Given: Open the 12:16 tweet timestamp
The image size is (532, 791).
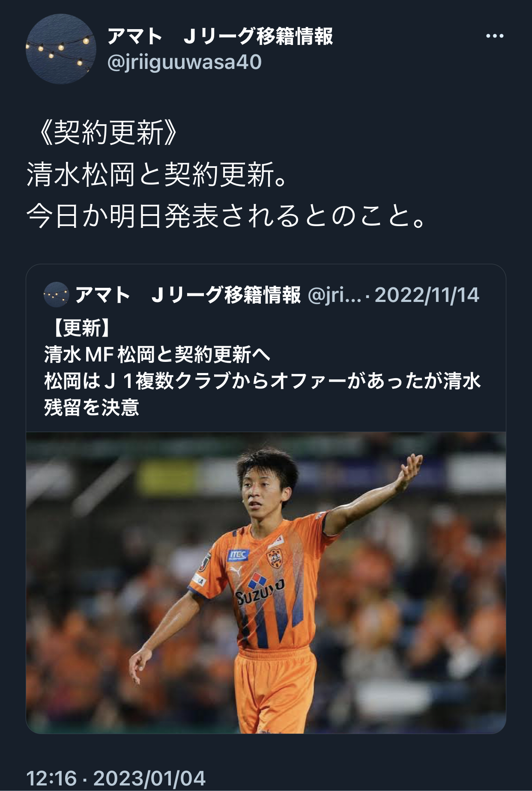Looking at the screenshot, I should [51, 778].
